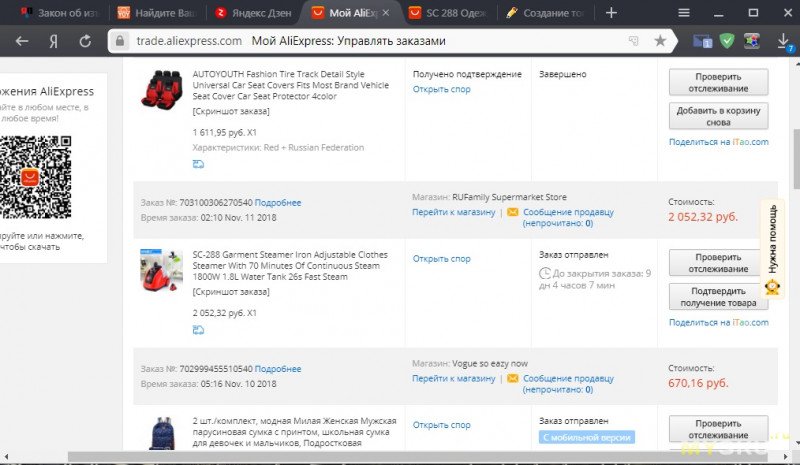
Task: Switch to the Создание то... tab
Action: point(545,13)
